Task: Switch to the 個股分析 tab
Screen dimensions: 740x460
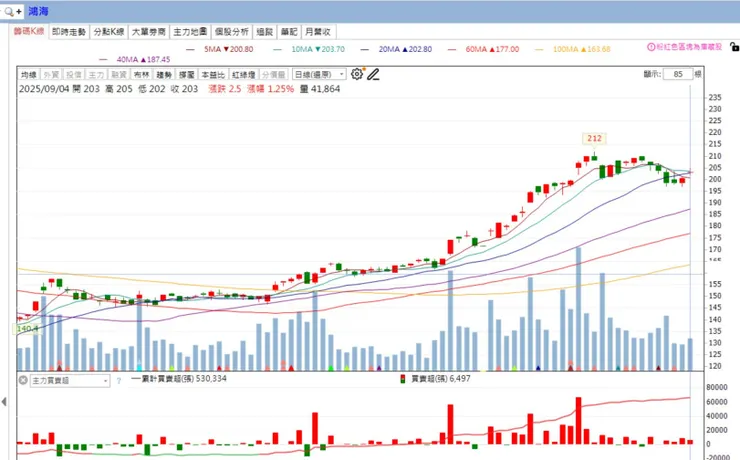Action: pyautogui.click(x=232, y=32)
